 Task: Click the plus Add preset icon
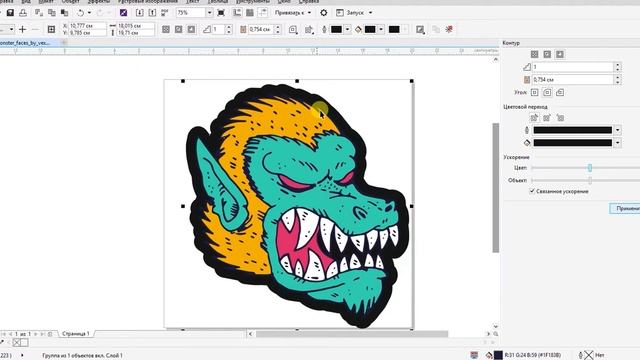(x=22, y=29)
